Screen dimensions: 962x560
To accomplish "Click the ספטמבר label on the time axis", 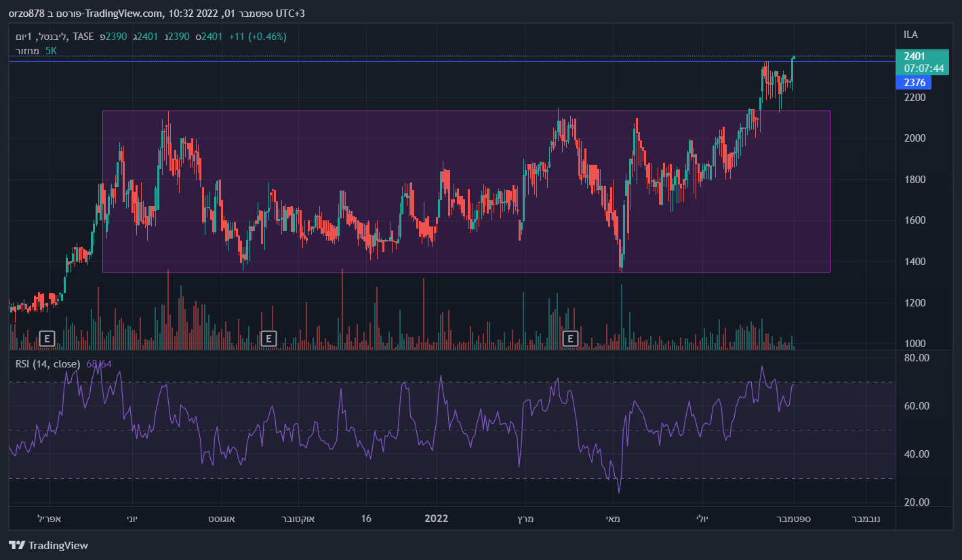I will [794, 519].
